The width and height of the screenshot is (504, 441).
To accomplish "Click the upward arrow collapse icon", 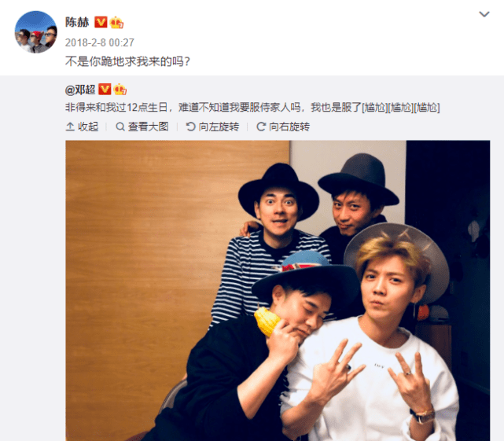I will pyautogui.click(x=70, y=127).
